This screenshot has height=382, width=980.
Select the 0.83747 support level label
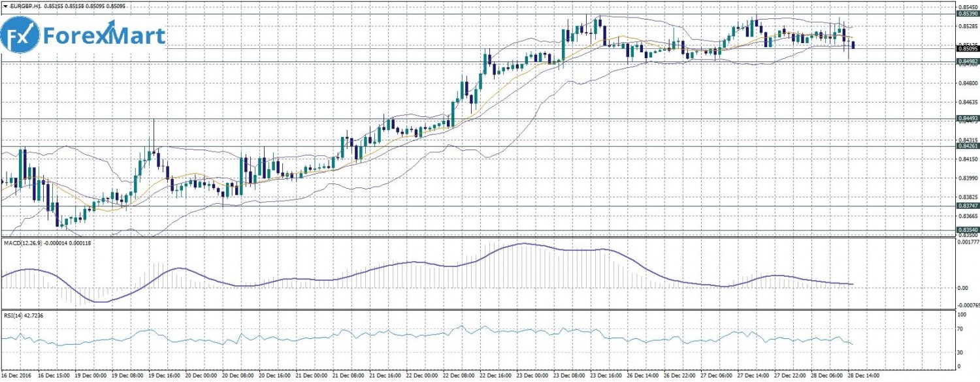coord(967,206)
